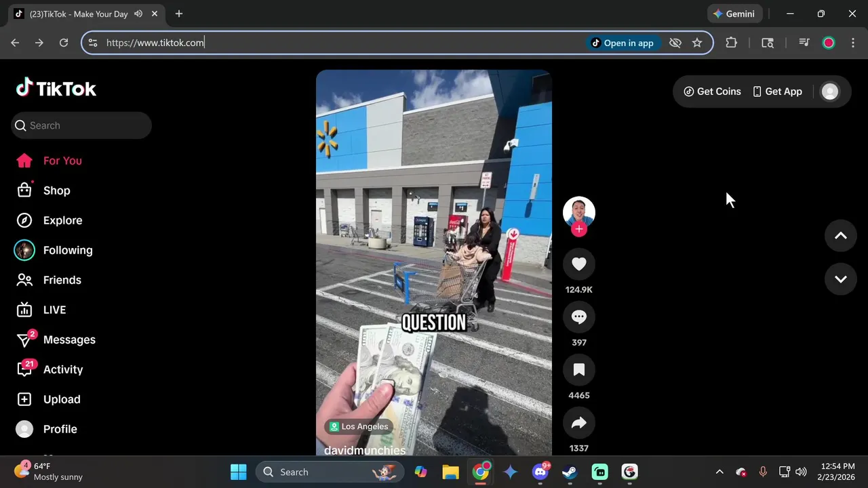Screen dimensions: 868x488
Task: Click the page search toolbar icon
Action: click(x=768, y=43)
